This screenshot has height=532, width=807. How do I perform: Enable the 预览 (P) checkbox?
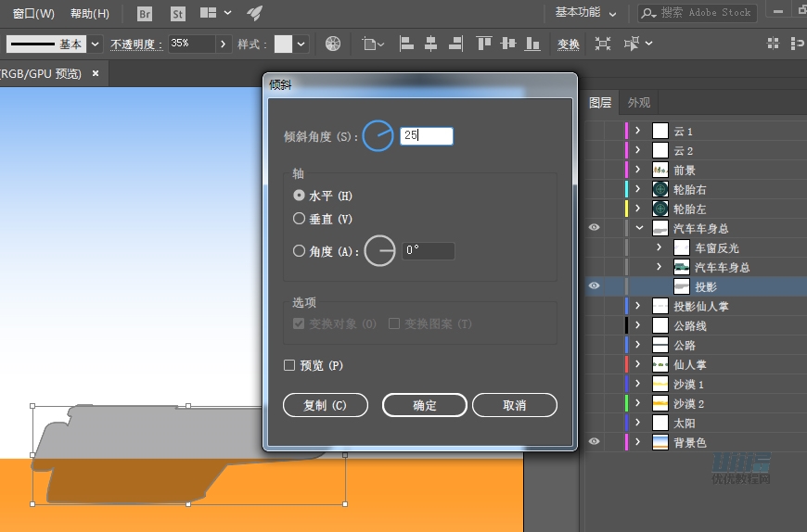(x=289, y=365)
